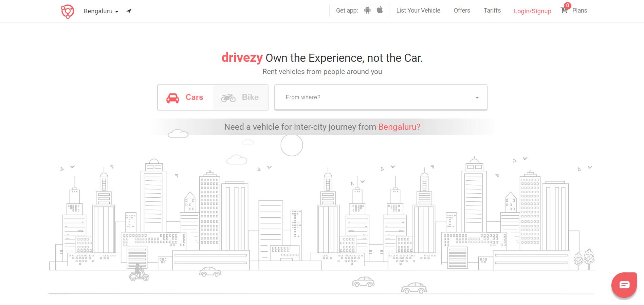Screen dimensions: 644x305
Task: Click the Drivezy logo icon
Action: (x=67, y=11)
